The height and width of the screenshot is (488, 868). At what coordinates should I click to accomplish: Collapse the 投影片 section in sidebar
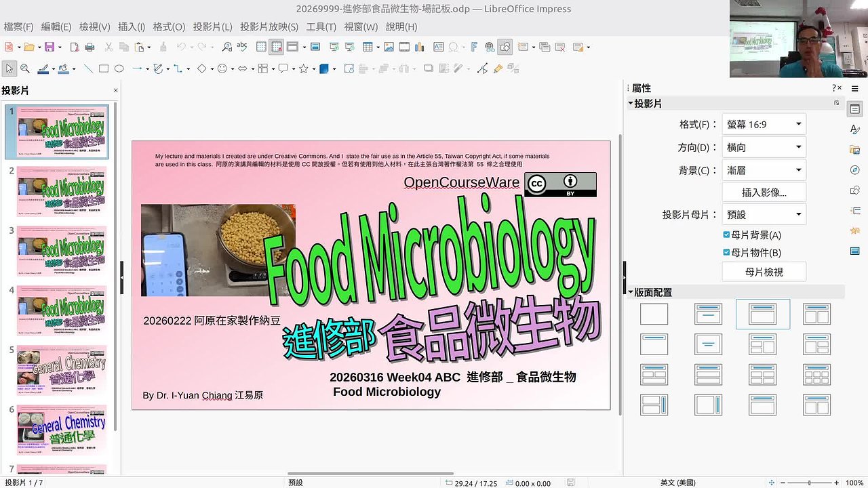click(x=631, y=104)
